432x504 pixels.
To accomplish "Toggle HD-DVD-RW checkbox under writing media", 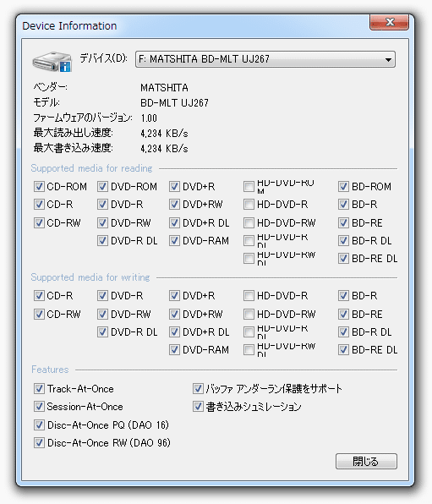I will point(249,314).
